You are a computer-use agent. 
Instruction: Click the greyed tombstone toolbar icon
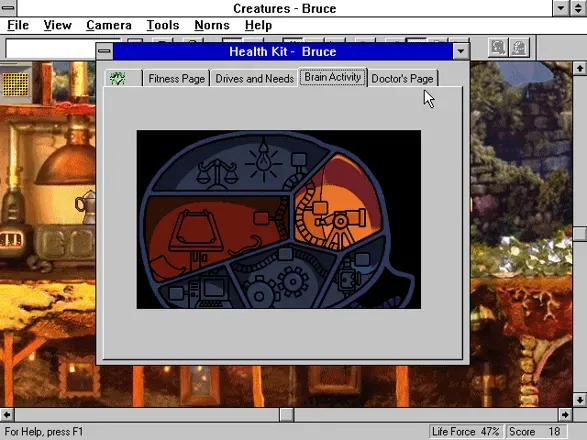[x=519, y=48]
